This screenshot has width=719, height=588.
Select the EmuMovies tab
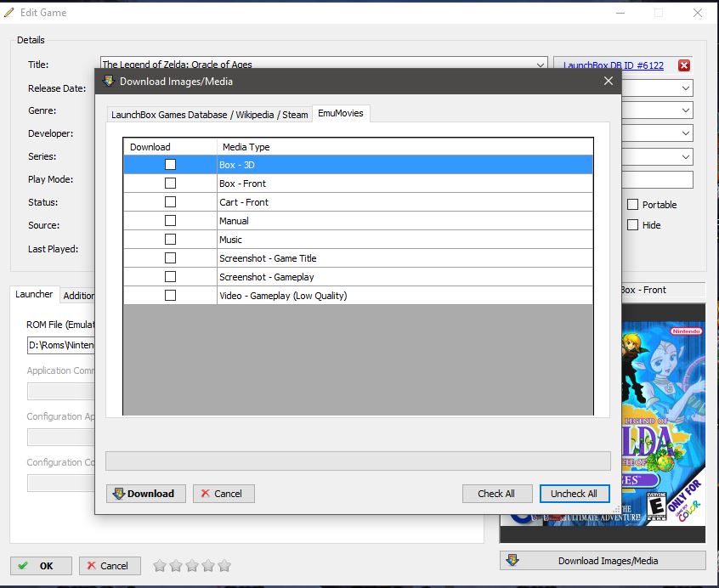tap(341, 113)
